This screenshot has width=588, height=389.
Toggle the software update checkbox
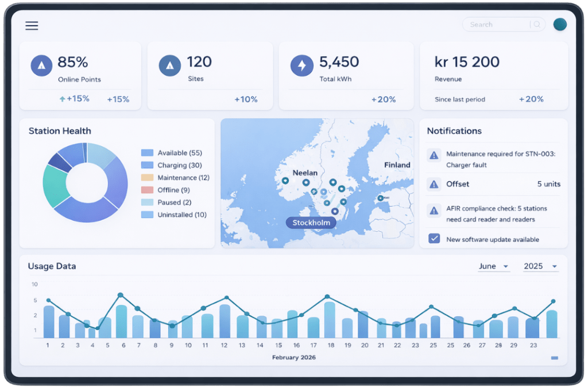tap(434, 238)
